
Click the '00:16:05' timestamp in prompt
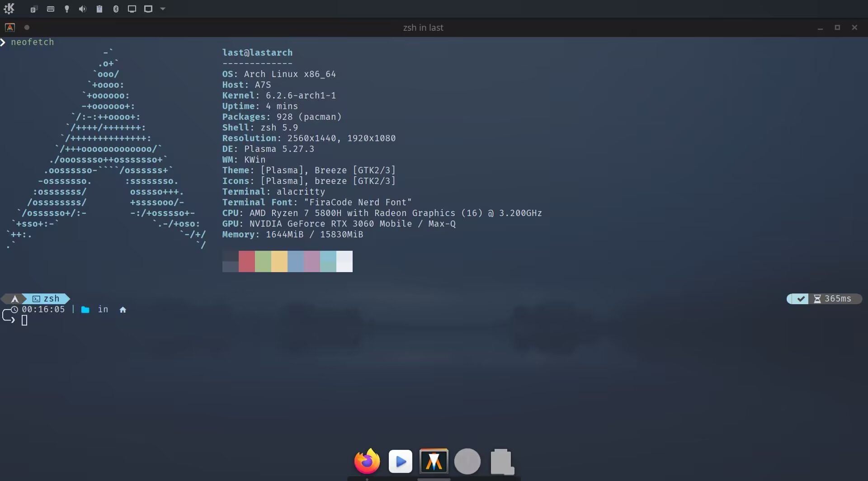click(43, 310)
